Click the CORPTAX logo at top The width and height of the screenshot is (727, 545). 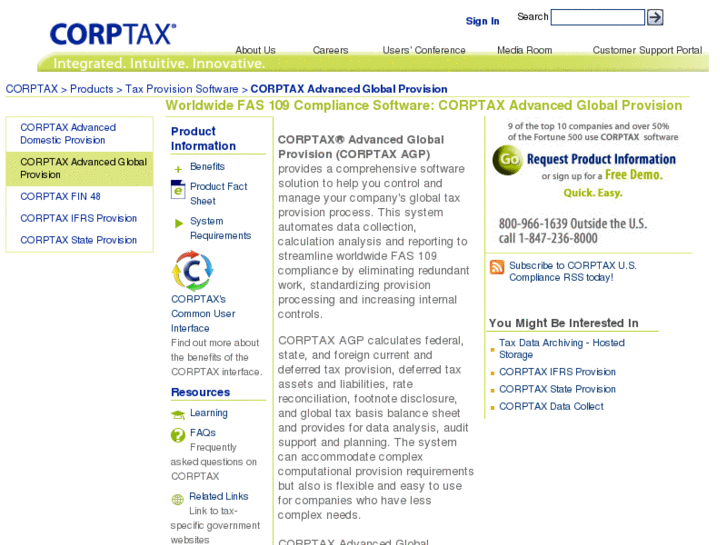(x=113, y=34)
